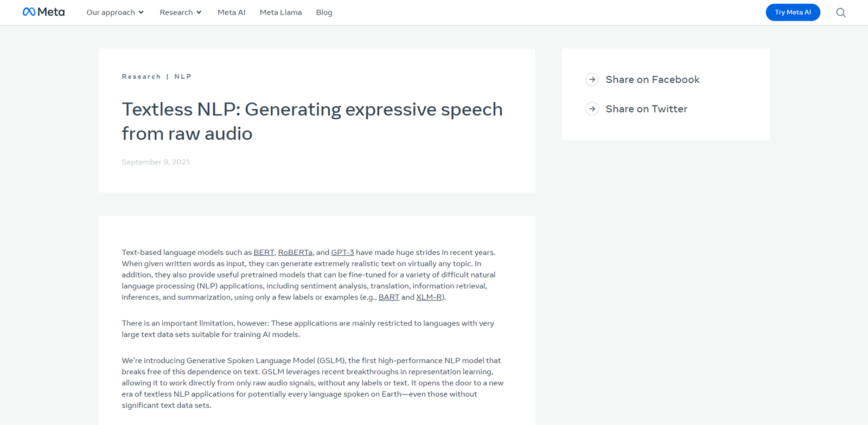Click the arrow icon beside Share on Twitter
868x425 pixels.
point(592,109)
